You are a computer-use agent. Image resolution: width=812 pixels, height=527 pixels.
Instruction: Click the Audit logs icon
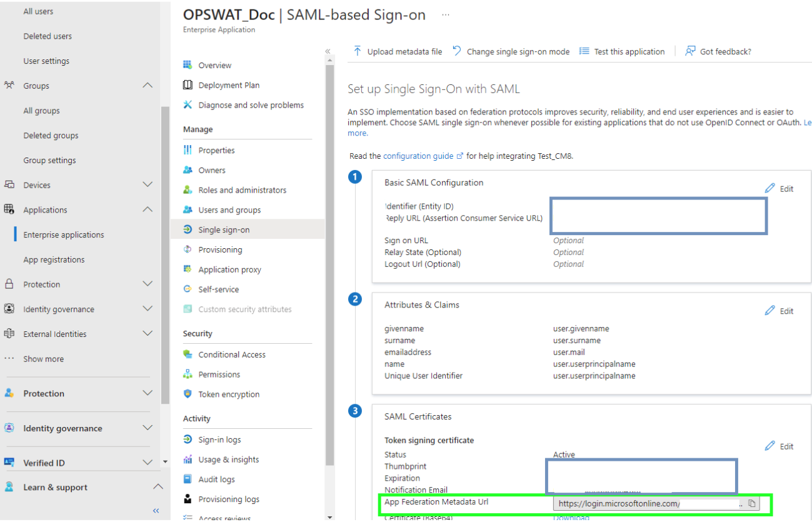[188, 479]
